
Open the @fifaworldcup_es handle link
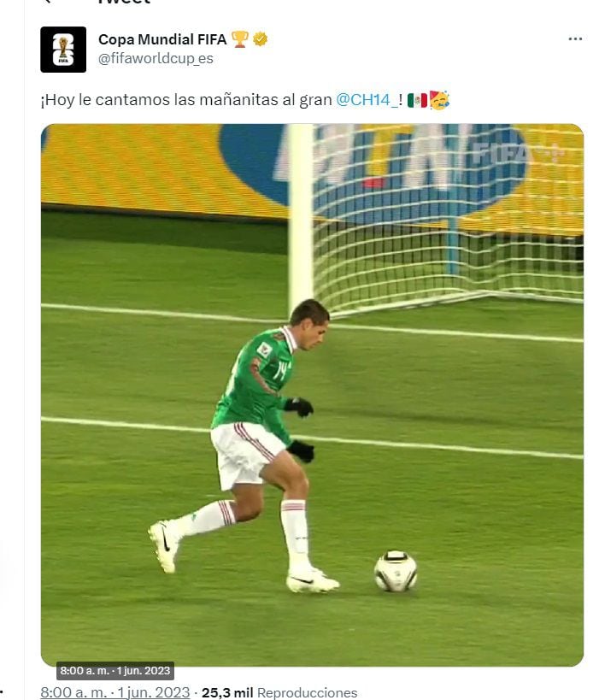156,58
